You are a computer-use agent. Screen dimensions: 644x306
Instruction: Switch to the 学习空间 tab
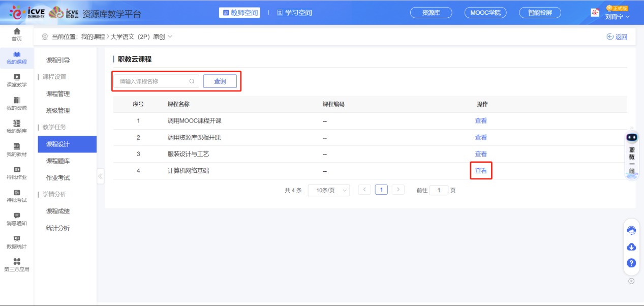coord(294,13)
